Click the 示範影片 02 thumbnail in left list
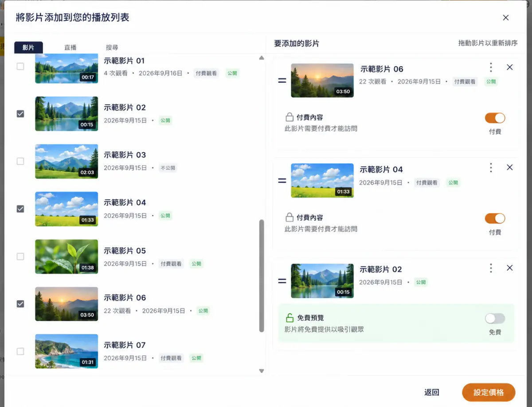This screenshot has width=532, height=407. point(66,114)
